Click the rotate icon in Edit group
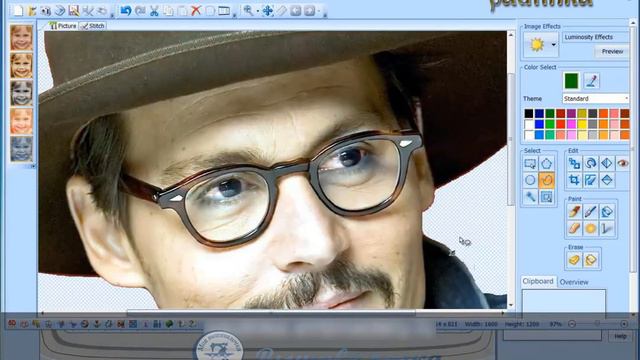Screen dimensions: 640x360 coord(590,164)
